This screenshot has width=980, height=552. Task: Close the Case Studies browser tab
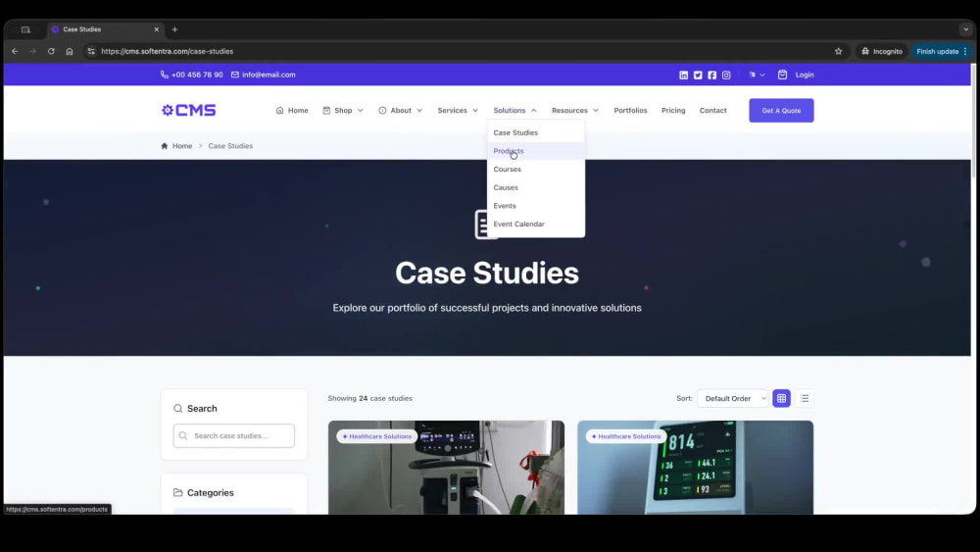[x=156, y=29]
